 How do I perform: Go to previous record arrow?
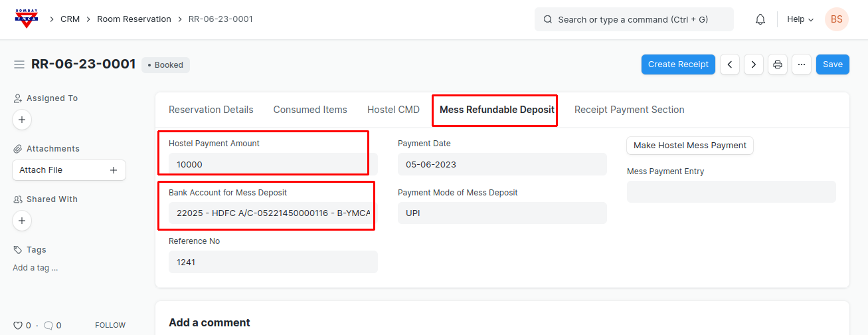coord(730,64)
